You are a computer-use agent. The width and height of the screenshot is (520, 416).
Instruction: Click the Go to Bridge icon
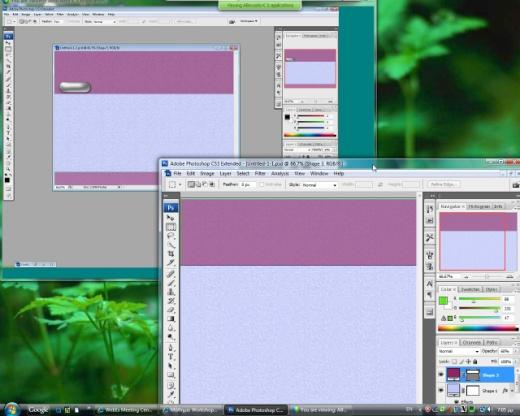516,185
